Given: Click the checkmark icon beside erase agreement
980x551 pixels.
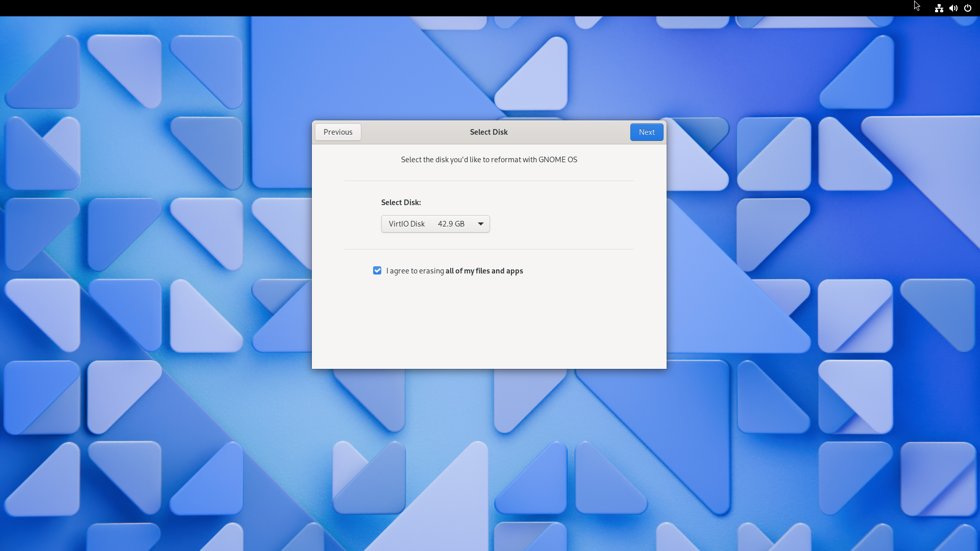Looking at the screenshot, I should (x=377, y=270).
